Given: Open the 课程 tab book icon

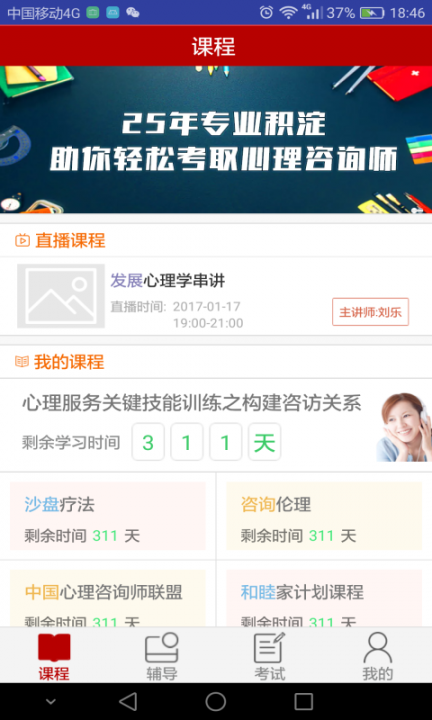Looking at the screenshot, I should [x=54, y=647].
